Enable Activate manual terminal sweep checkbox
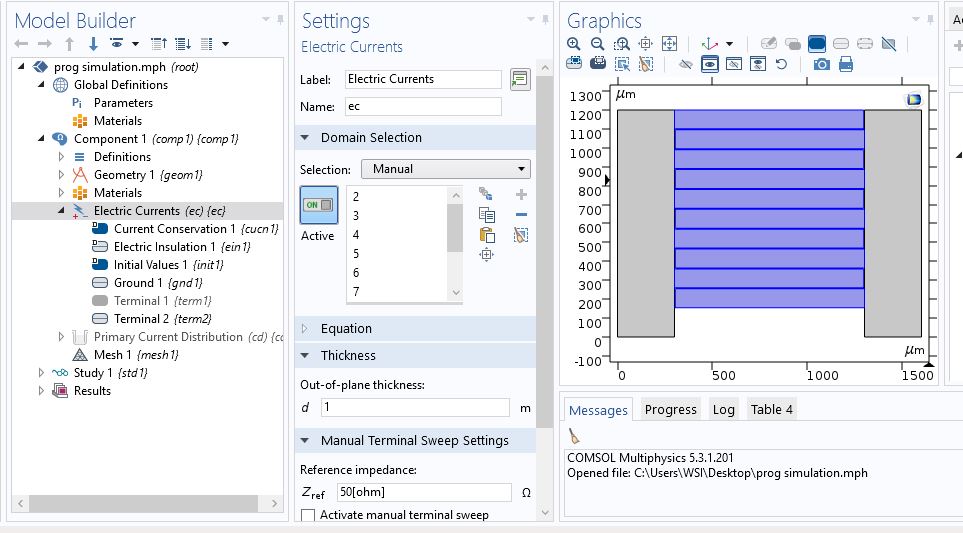Screen dimensions: 963x533 pos(308,515)
